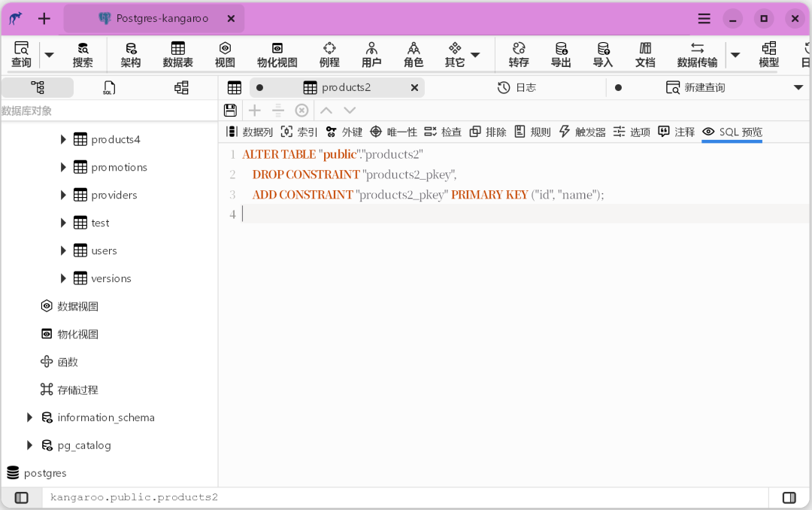Viewport: 812px width, 510px height.
Task: Expand the versions table node
Action: pos(62,278)
